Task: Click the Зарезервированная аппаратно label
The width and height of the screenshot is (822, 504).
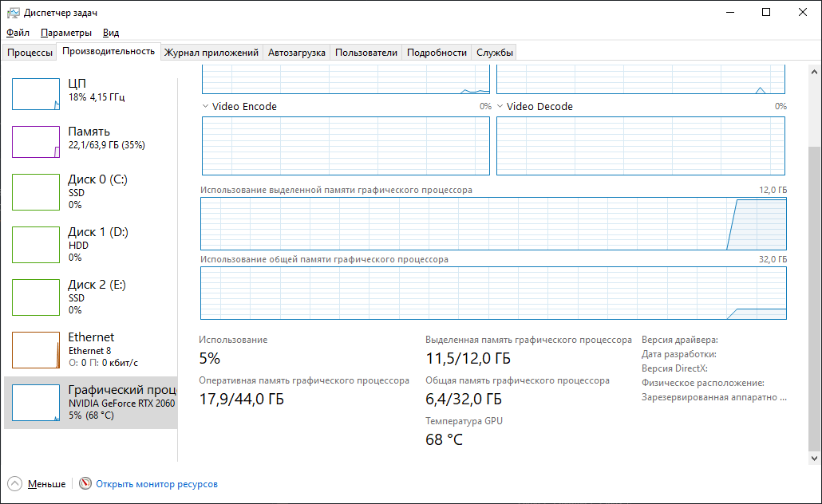Action: tap(714, 397)
